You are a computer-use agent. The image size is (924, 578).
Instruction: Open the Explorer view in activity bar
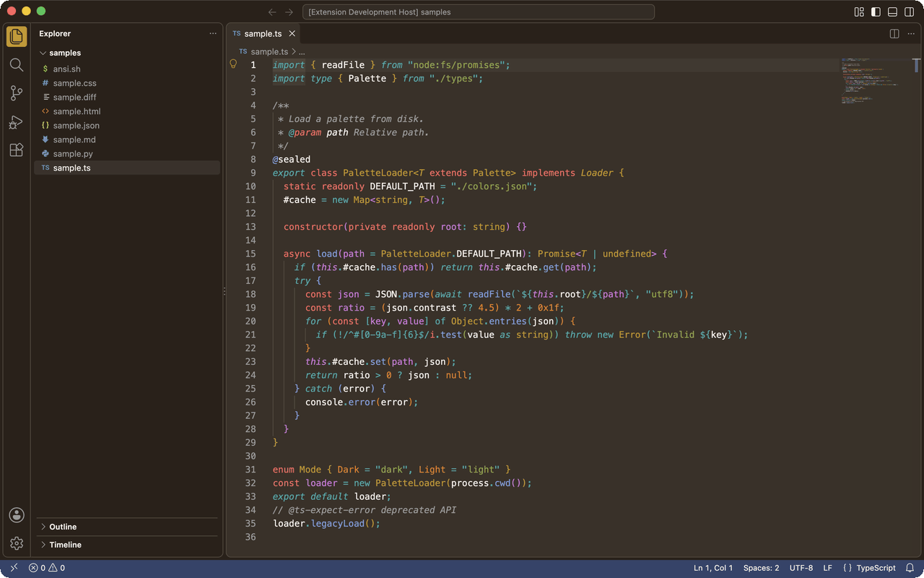click(x=17, y=36)
